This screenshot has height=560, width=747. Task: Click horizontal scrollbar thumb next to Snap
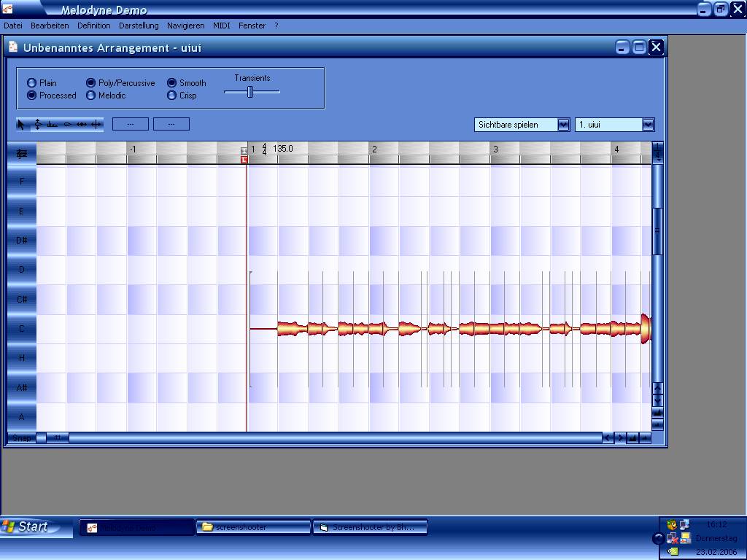(57, 437)
